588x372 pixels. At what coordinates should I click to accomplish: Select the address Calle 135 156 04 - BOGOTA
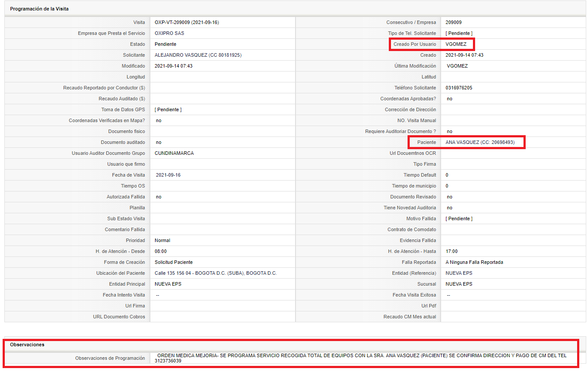216,273
